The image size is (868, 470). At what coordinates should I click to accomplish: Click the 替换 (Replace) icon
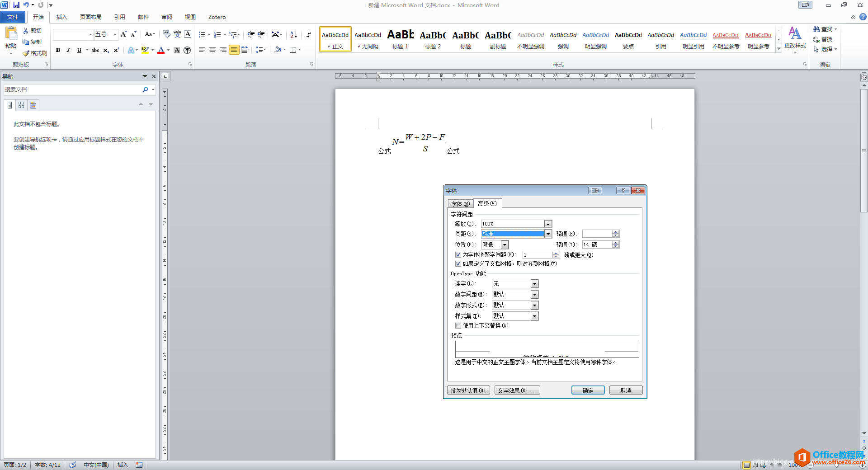(824, 39)
